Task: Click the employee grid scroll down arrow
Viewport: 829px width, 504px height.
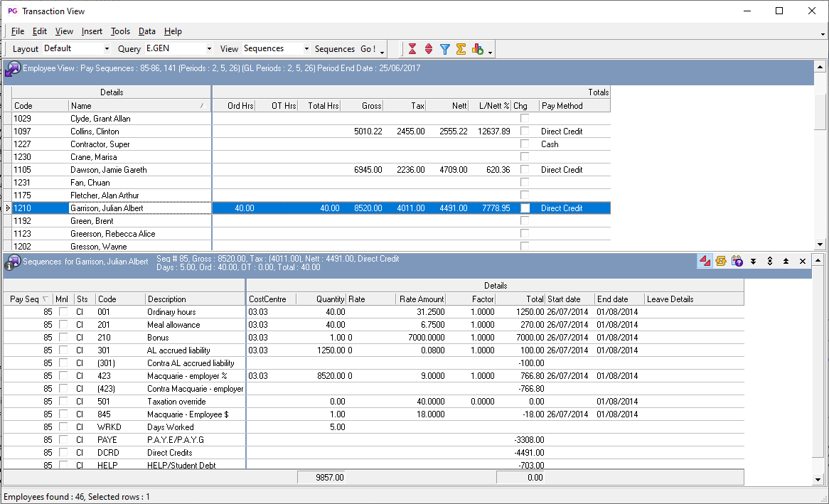Action: (x=820, y=245)
